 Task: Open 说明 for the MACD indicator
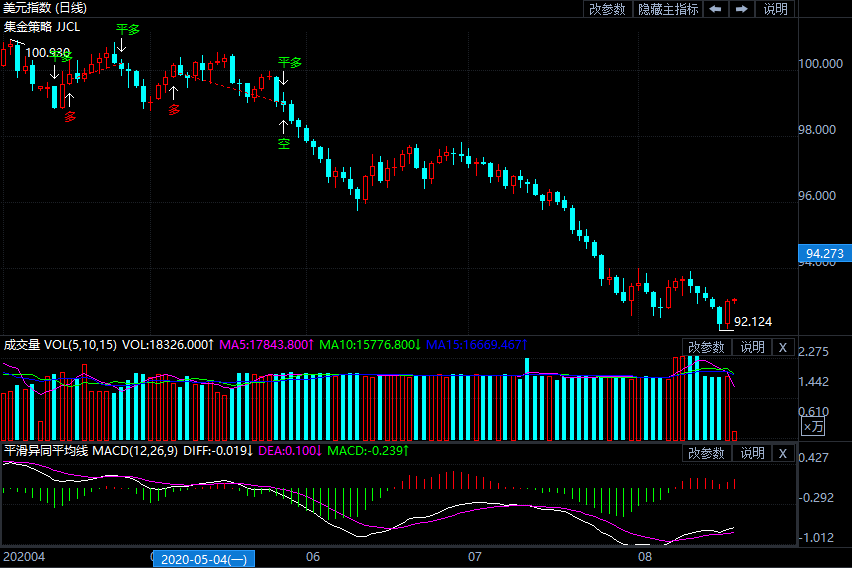[752, 453]
